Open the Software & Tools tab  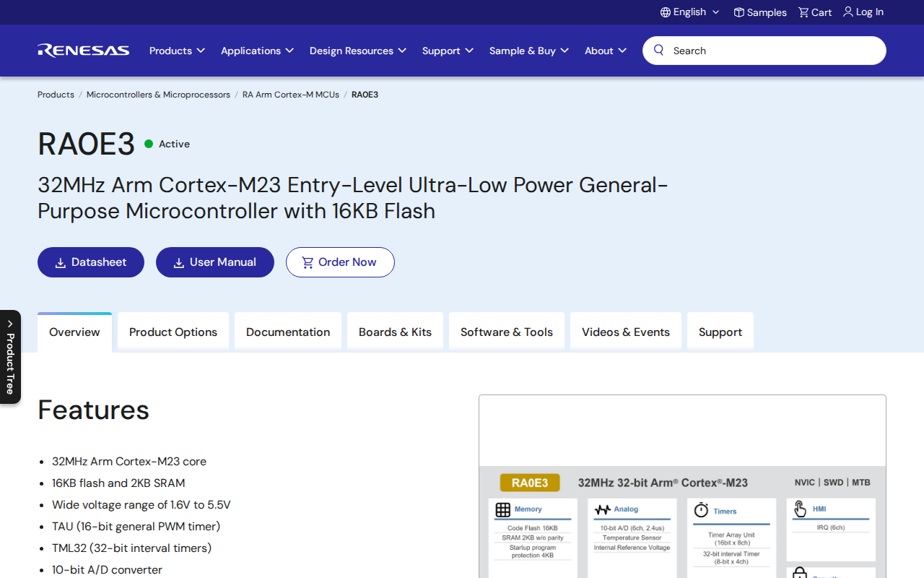[x=507, y=332]
